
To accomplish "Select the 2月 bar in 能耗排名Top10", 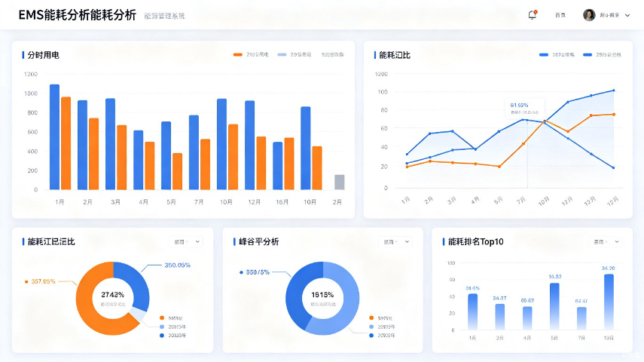I will point(500,318).
